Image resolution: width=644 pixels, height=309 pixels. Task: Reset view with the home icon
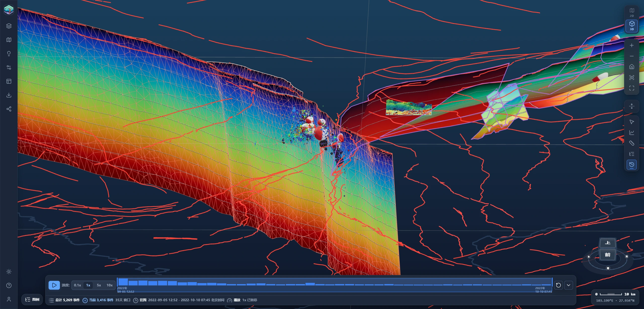[x=632, y=67]
